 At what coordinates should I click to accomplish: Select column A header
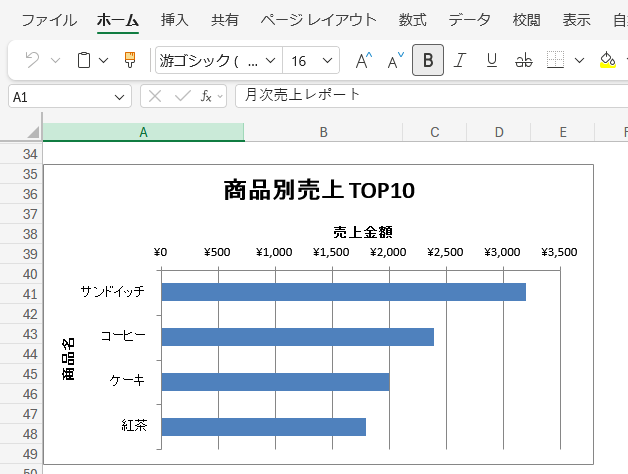tap(143, 132)
